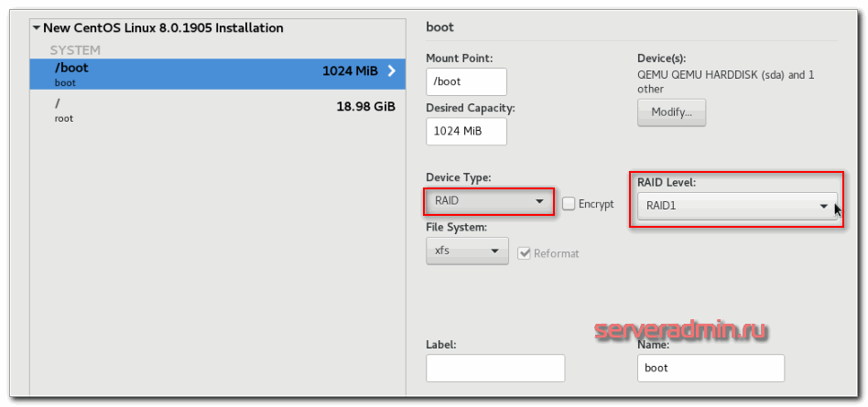Click the RAID Level dropdown arrow
The image size is (868, 407).
[823, 207]
